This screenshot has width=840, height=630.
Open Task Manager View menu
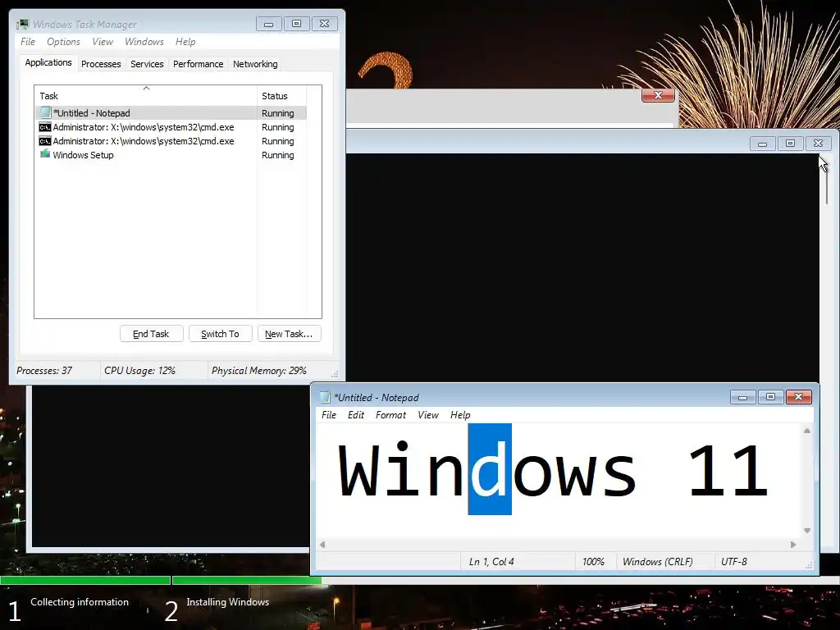click(x=103, y=42)
